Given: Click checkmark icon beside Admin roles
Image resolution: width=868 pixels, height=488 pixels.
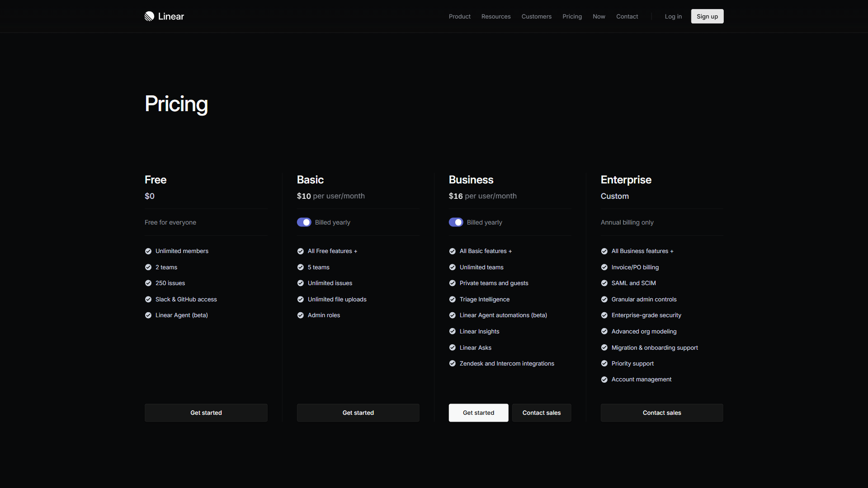Looking at the screenshot, I should (301, 315).
